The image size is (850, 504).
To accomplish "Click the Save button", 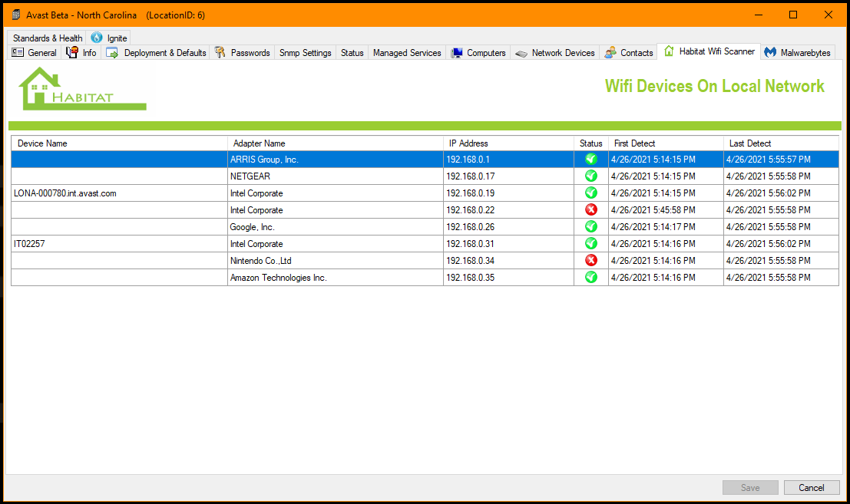I will [x=750, y=488].
